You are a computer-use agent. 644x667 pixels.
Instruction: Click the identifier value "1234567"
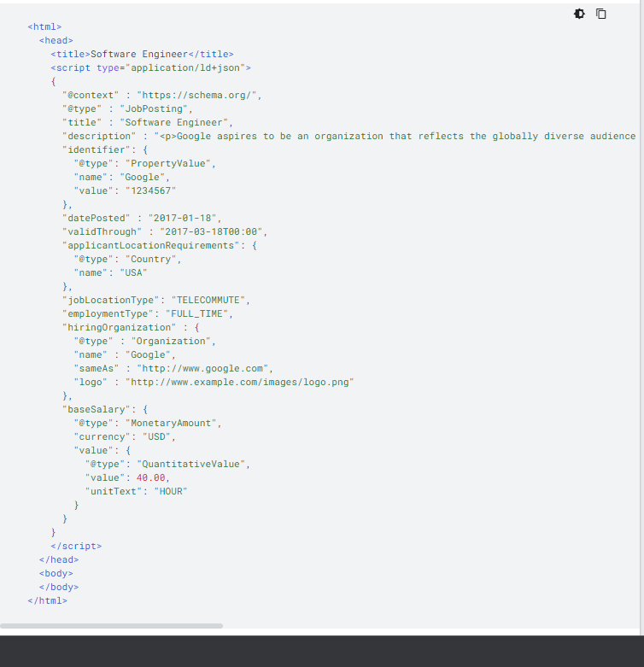(x=150, y=190)
